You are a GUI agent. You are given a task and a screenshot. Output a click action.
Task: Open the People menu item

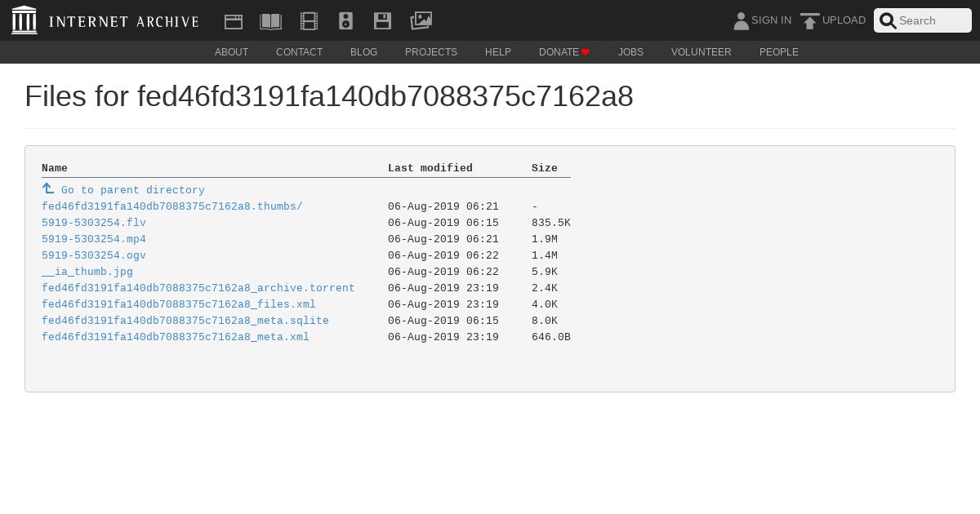point(779,52)
